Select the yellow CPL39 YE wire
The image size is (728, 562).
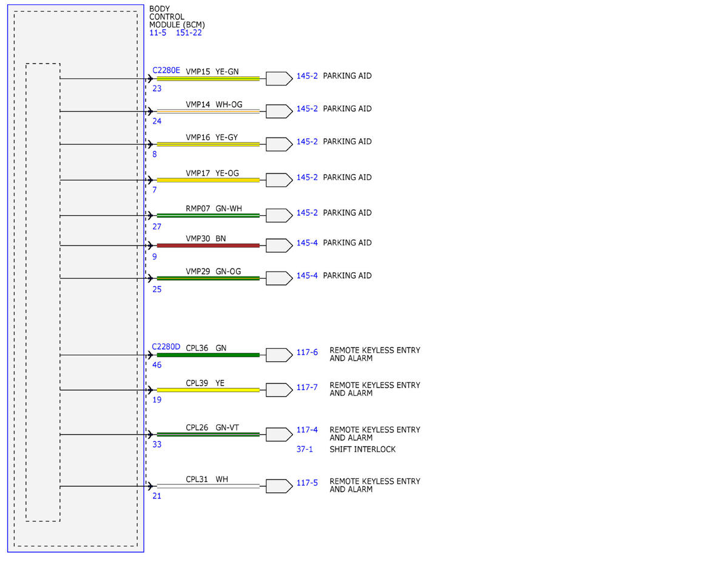coord(208,390)
